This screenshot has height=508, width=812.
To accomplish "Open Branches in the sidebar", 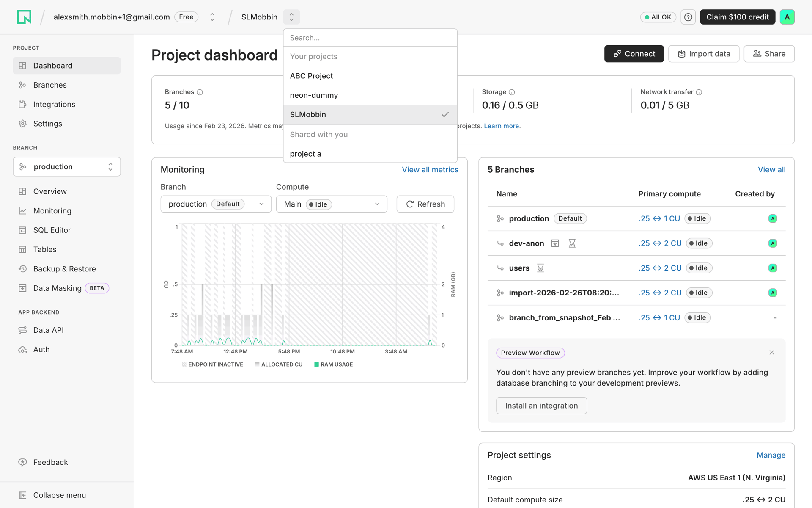I will click(x=67, y=85).
